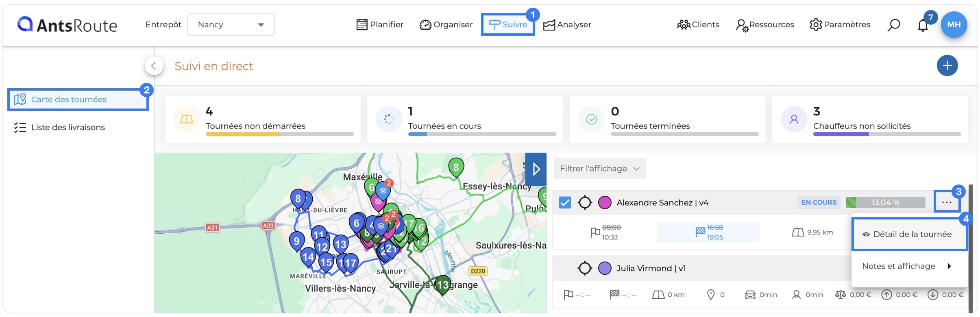The width and height of the screenshot is (980, 317).
Task: Collapse sidebar with left chevron button
Action: point(154,66)
